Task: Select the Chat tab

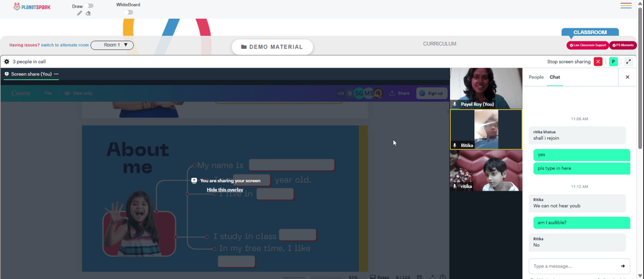Action: [555, 77]
